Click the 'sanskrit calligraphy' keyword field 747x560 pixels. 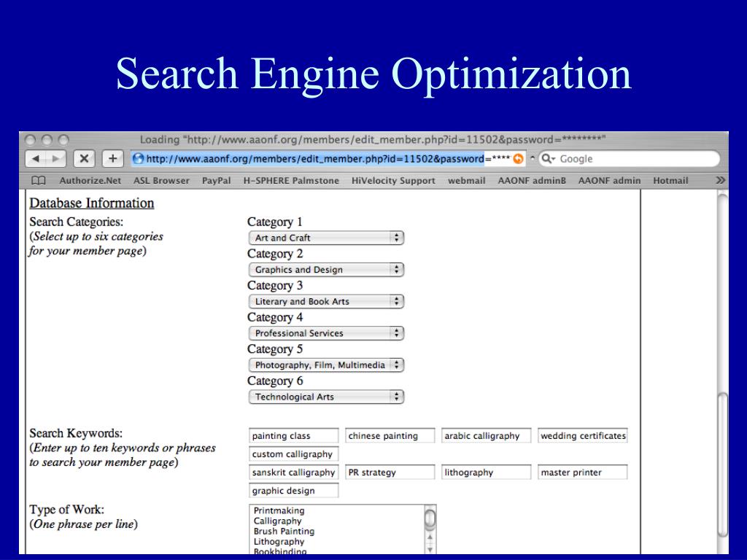point(293,472)
